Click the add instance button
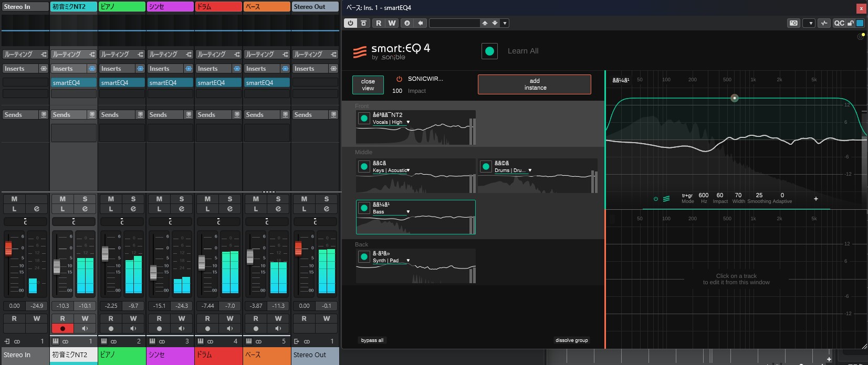Viewport: 868px width, 365px height. click(x=534, y=84)
